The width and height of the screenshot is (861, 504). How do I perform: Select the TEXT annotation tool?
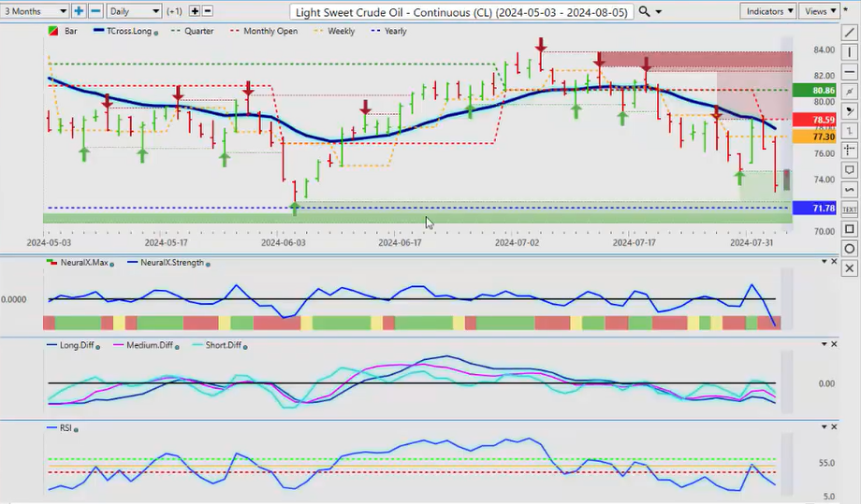[849, 209]
